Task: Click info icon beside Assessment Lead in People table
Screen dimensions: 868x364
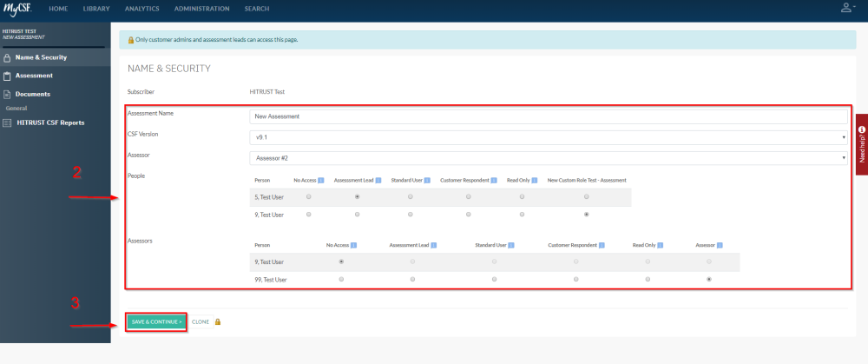Action: (378, 181)
